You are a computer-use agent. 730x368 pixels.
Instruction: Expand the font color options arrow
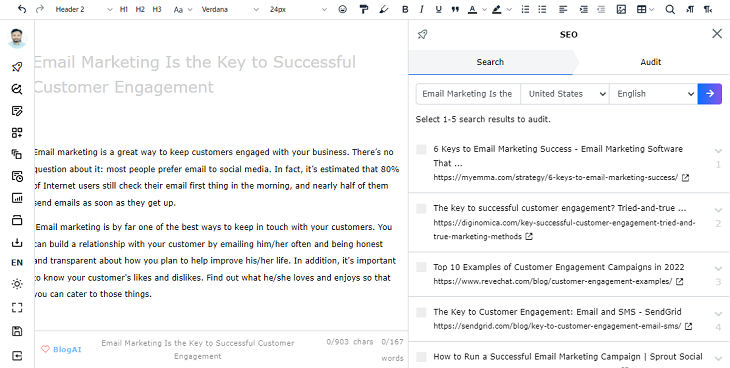pyautogui.click(x=484, y=9)
